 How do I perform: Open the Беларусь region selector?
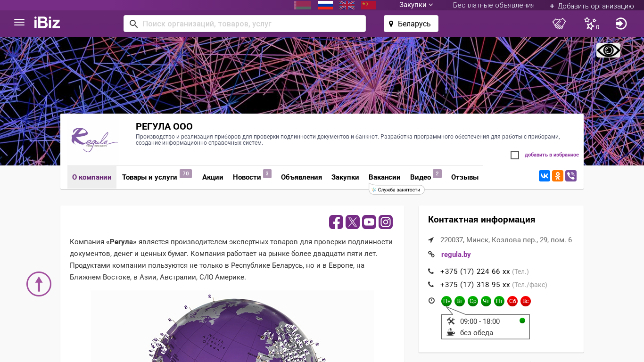pos(411,24)
